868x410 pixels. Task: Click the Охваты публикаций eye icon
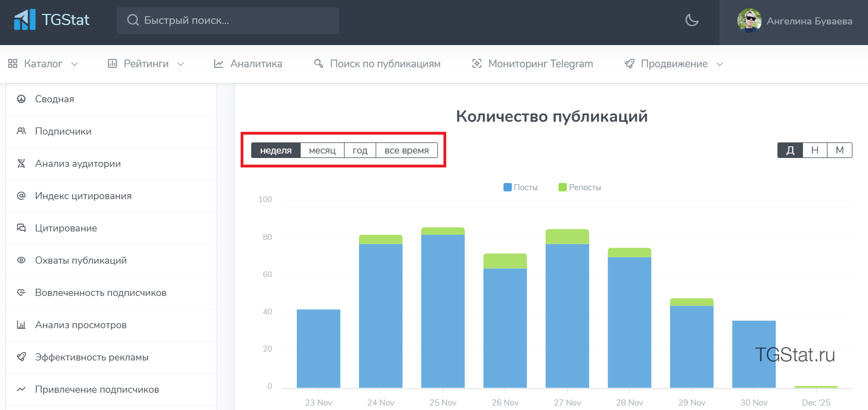click(21, 260)
